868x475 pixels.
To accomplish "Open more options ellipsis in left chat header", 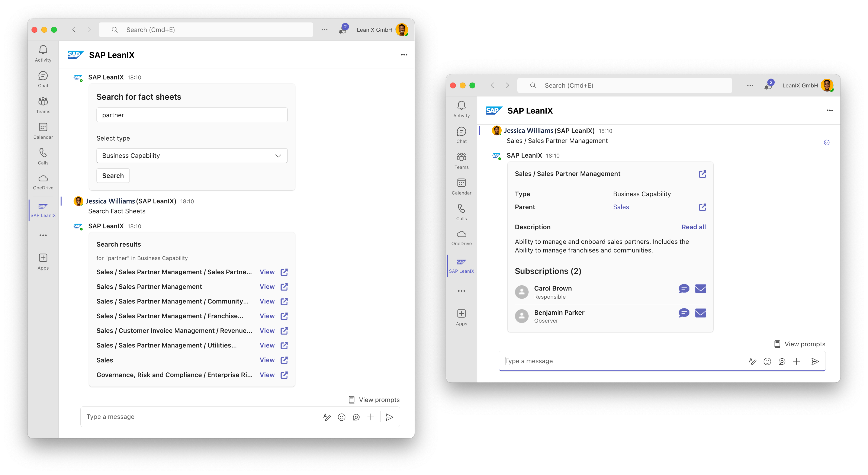I will [404, 55].
